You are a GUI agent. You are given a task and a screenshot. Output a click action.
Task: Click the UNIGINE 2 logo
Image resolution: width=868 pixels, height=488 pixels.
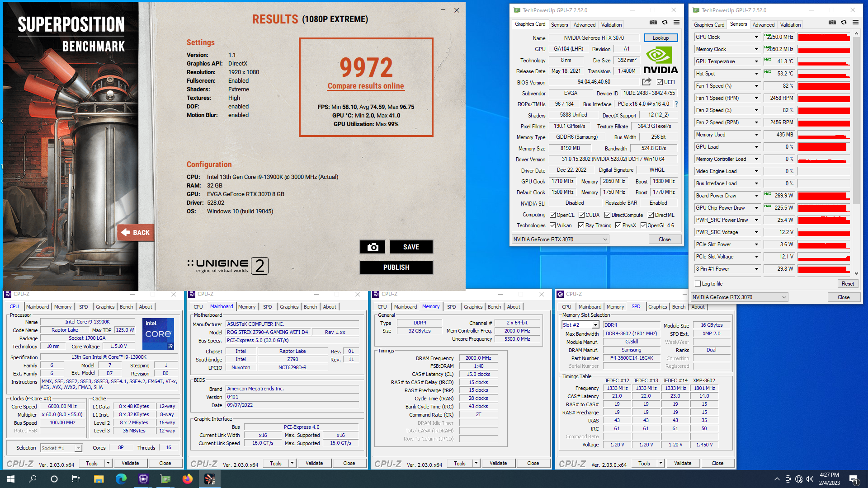coord(228,266)
